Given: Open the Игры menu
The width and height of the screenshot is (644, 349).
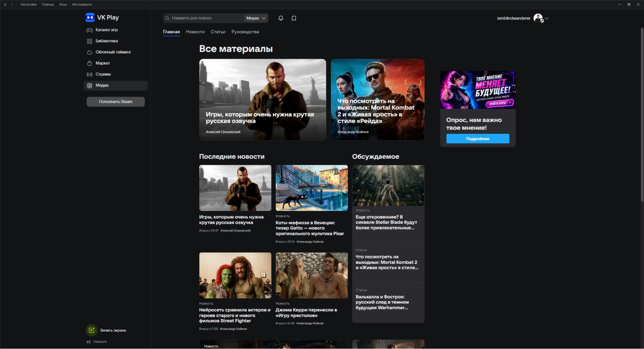Looking at the screenshot, I should (x=63, y=5).
